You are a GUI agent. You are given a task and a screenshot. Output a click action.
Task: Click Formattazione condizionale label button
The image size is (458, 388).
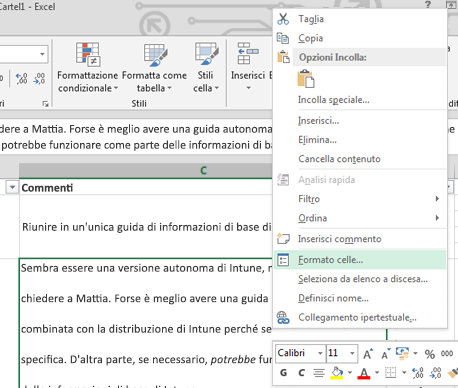(x=88, y=82)
